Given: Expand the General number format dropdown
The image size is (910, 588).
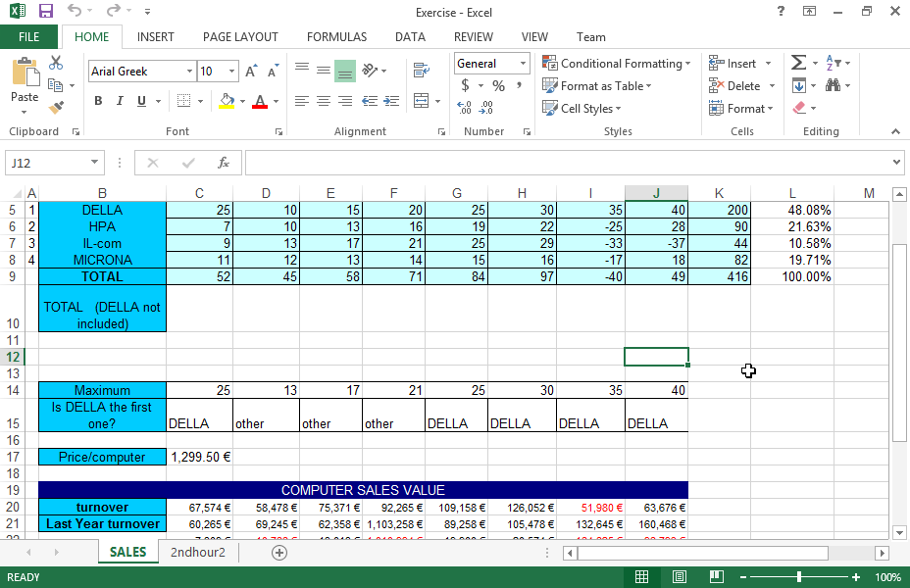Looking at the screenshot, I should pyautogui.click(x=523, y=64).
